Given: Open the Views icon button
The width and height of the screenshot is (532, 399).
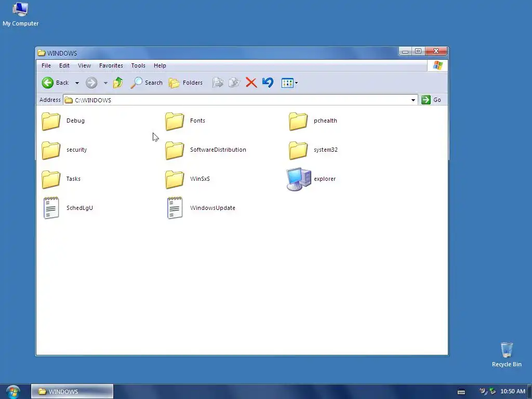Looking at the screenshot, I should point(287,83).
